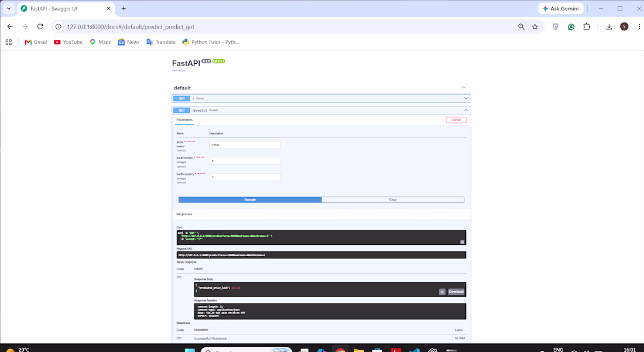Collapse the default section

pos(463,87)
